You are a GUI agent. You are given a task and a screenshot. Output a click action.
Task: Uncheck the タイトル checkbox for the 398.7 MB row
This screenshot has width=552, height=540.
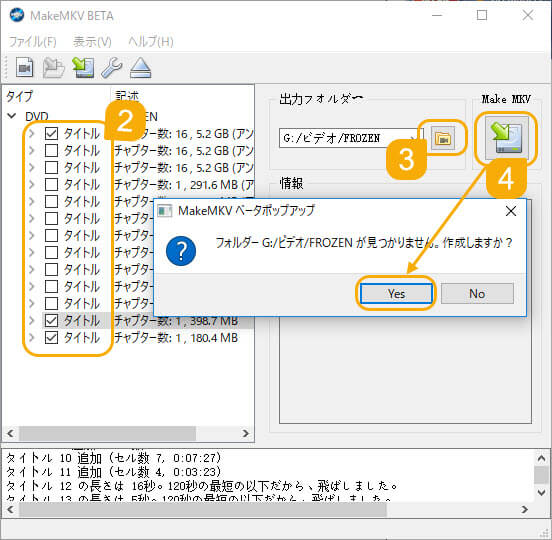(51, 320)
